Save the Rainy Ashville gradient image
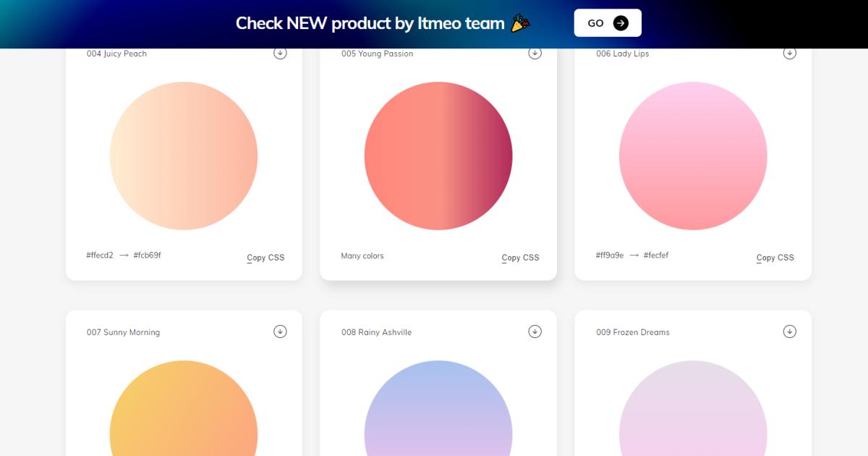 click(x=535, y=332)
